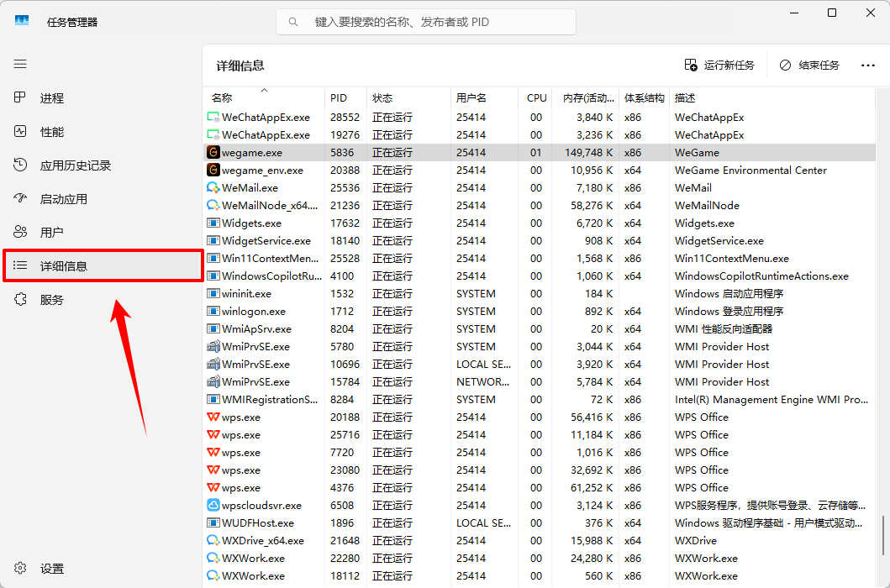Open App history (应用历史记录) tab
The image size is (890, 588).
(x=103, y=165)
